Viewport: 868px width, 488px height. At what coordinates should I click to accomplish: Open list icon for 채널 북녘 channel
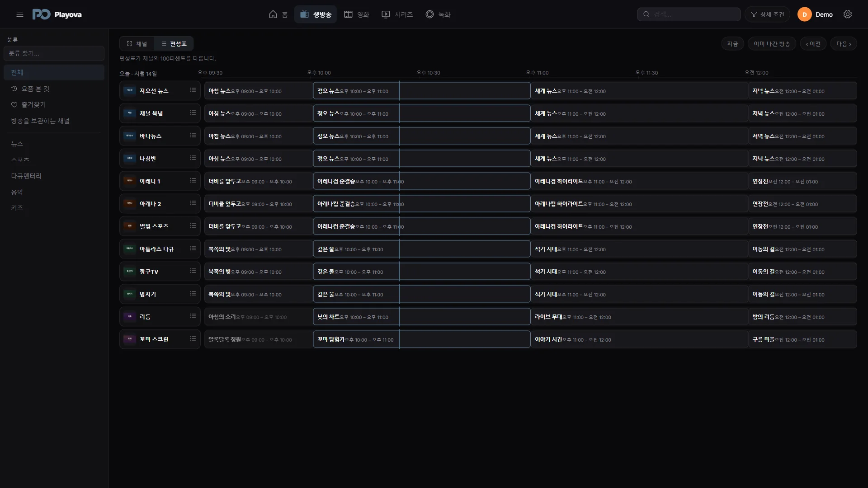(193, 113)
